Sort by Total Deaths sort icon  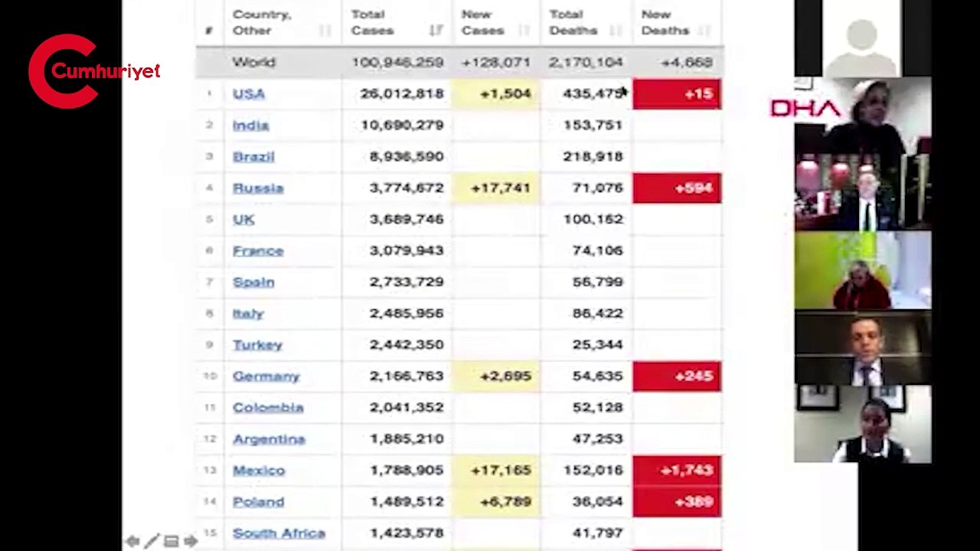pyautogui.click(x=616, y=31)
